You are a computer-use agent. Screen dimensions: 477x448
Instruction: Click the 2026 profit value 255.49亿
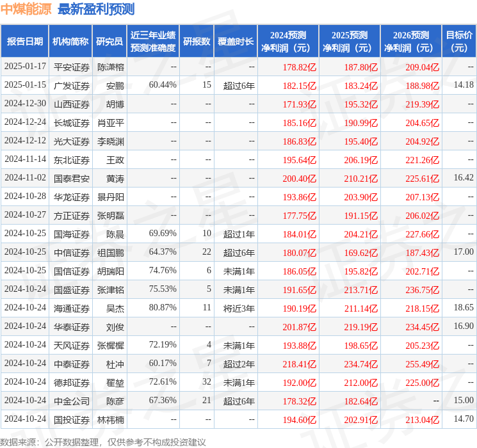pyautogui.click(x=423, y=364)
